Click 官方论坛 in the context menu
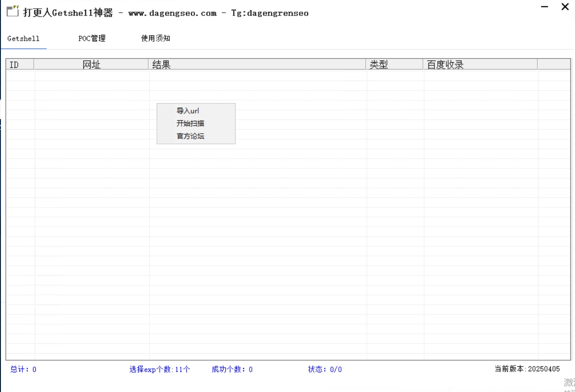575x392 pixels. tap(190, 136)
